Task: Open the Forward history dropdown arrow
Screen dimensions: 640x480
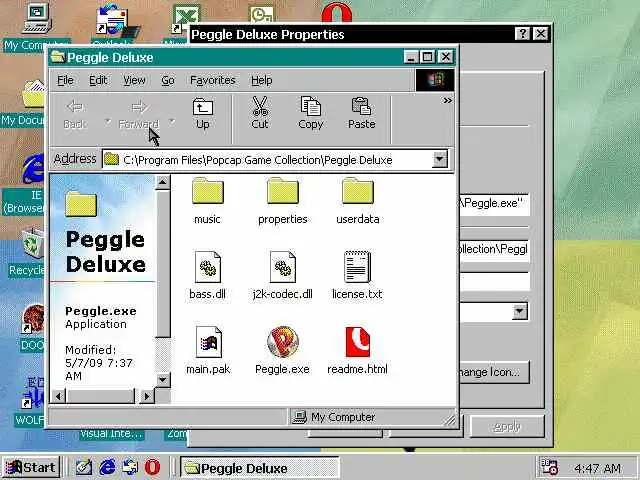Action: pyautogui.click(x=172, y=121)
